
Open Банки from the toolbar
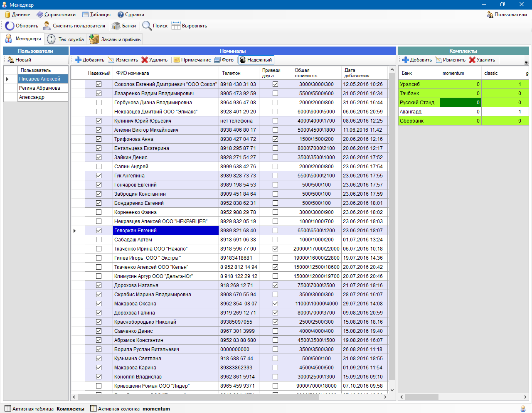[x=124, y=26]
